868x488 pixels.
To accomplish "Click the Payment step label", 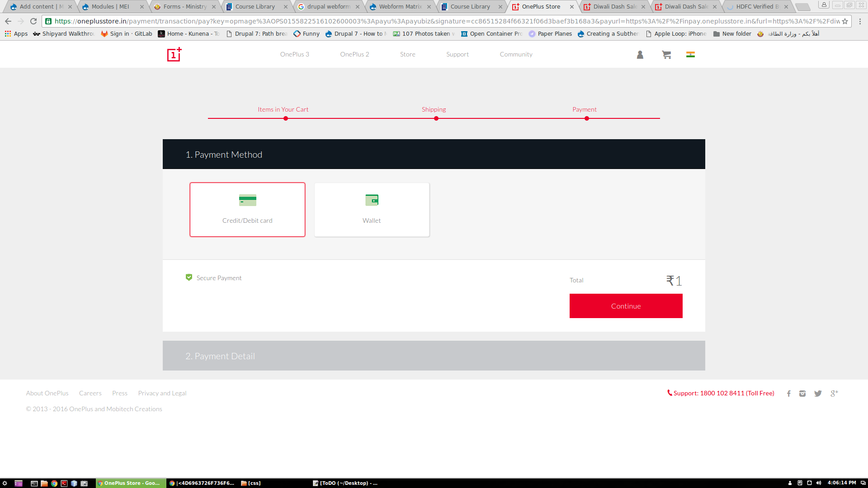I will point(585,109).
